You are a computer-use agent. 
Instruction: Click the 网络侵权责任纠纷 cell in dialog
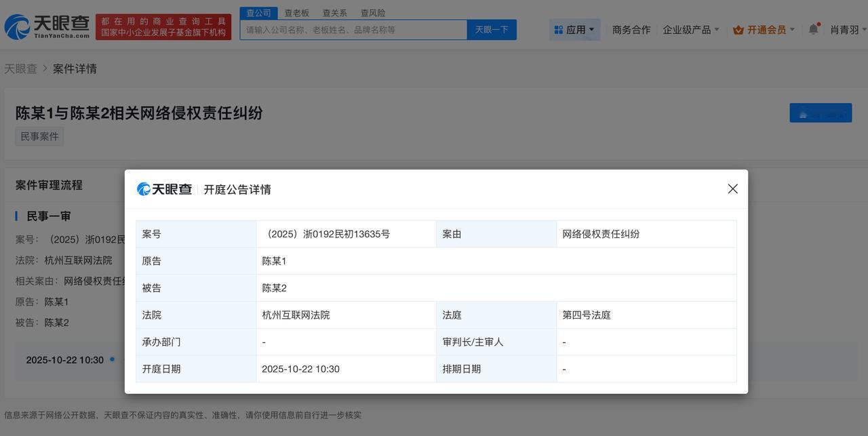click(646, 234)
